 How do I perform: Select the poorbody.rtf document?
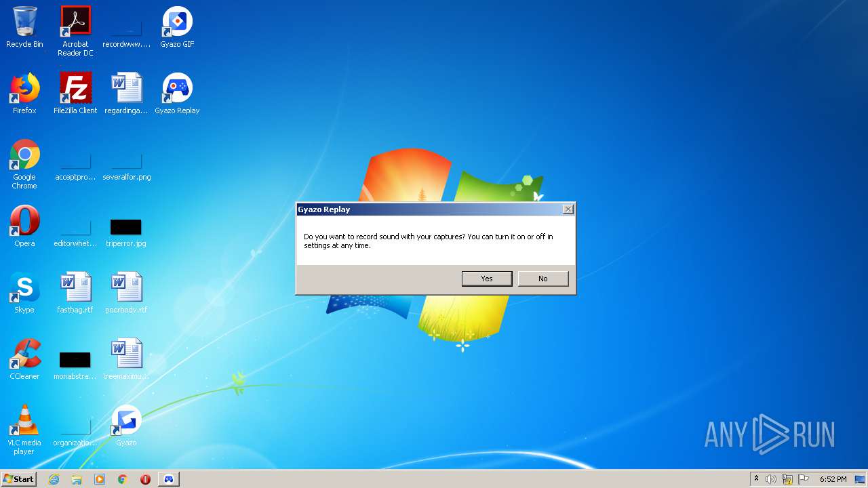tap(126, 293)
